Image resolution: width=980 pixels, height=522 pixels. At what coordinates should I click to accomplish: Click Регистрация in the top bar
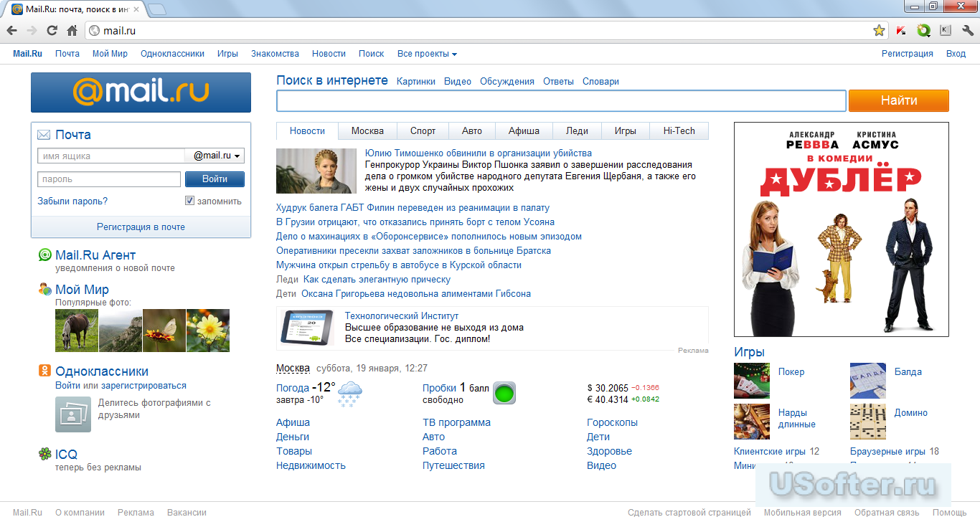[x=908, y=54]
